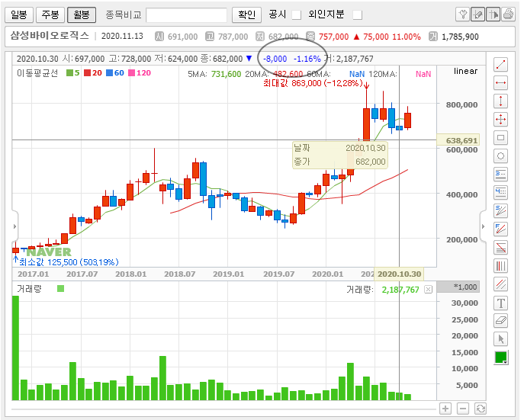Select the horizontal line drawing tool
This screenshot has height=420, width=524.
pyautogui.click(x=500, y=83)
